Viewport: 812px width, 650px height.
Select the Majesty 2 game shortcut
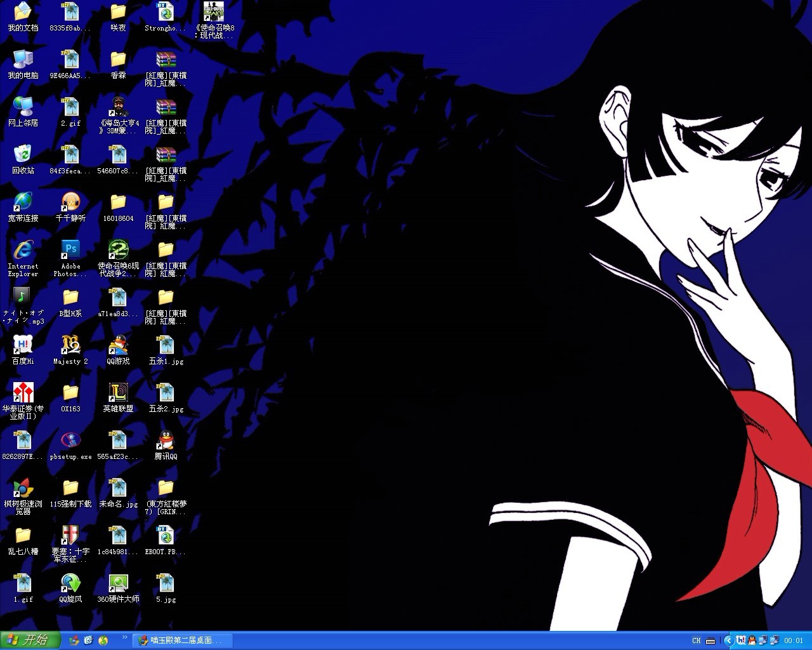[70, 346]
